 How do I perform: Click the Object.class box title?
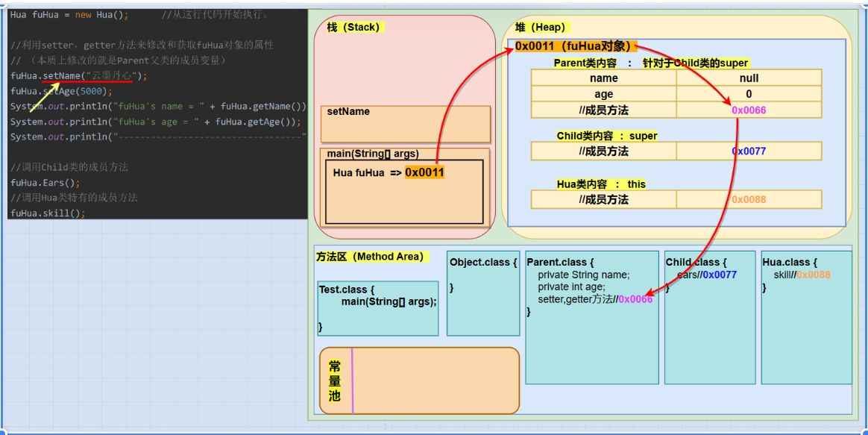(483, 262)
